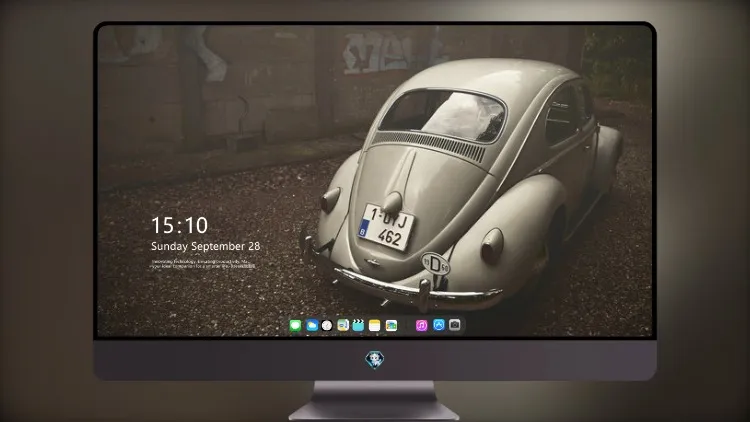Image resolution: width=750 pixels, height=422 pixels.
Task: Open the green Messages app in dock
Action: pos(295,326)
